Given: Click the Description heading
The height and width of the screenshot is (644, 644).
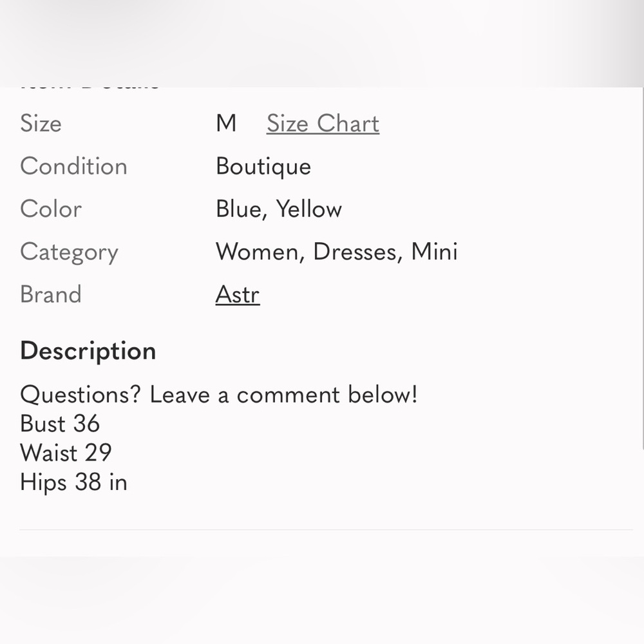Looking at the screenshot, I should [x=88, y=351].
